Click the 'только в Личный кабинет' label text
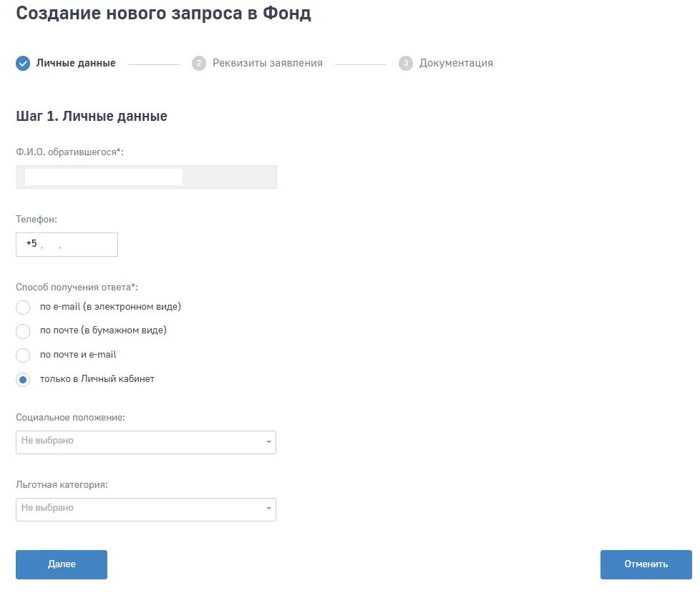 (x=97, y=378)
